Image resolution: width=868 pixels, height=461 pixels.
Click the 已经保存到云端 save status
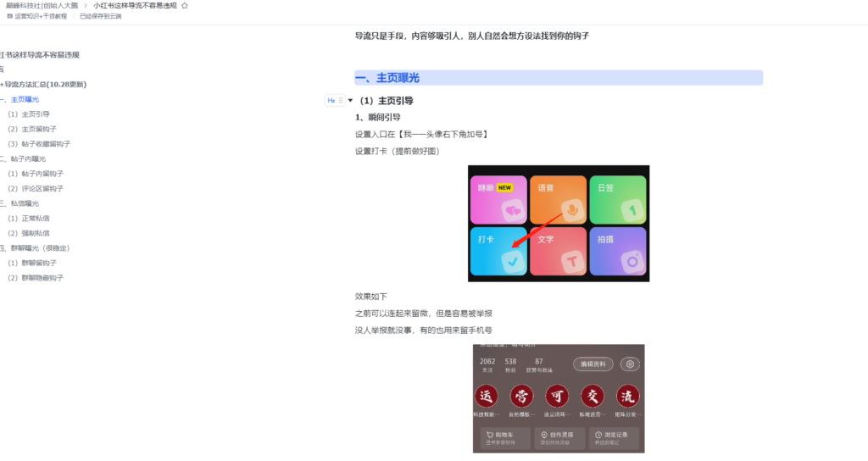pyautogui.click(x=100, y=16)
